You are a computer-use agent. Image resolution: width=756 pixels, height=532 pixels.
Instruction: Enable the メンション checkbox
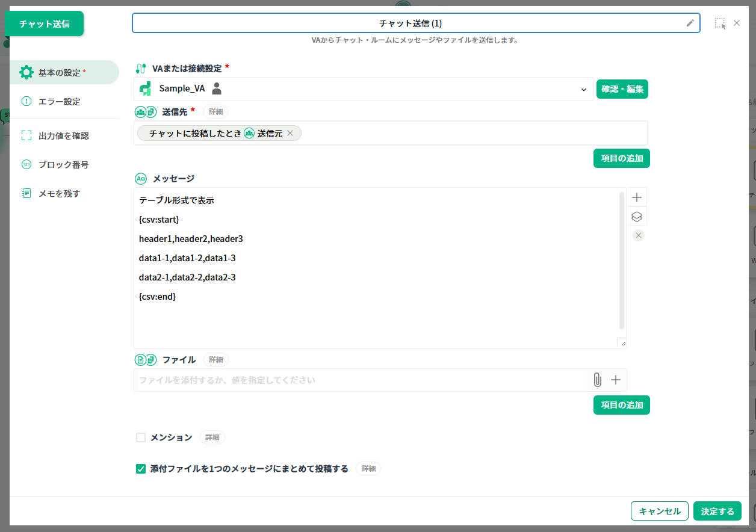(x=141, y=438)
